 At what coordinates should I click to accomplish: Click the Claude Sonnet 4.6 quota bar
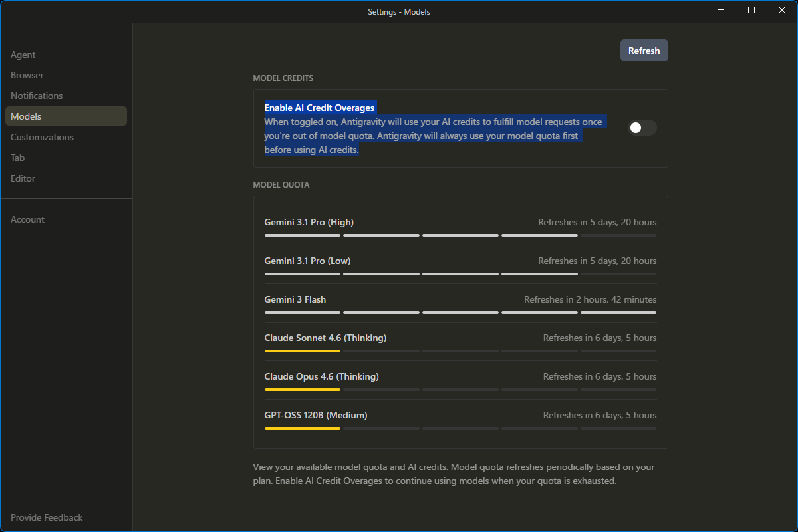460,350
